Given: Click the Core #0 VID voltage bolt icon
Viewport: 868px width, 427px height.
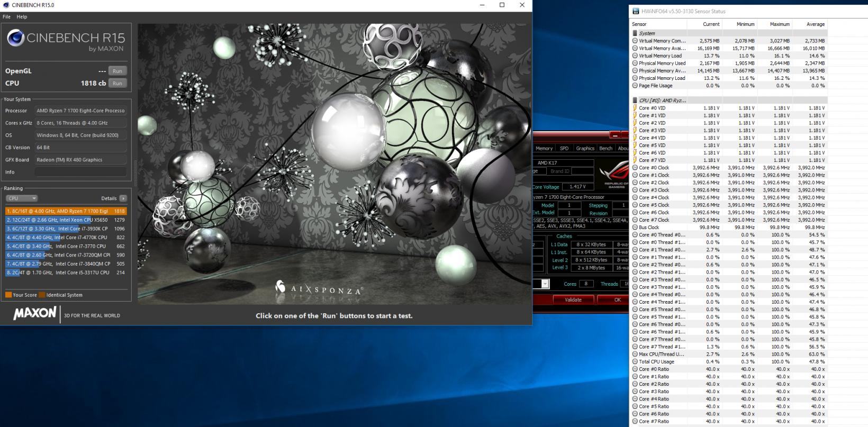Looking at the screenshot, I should point(635,108).
